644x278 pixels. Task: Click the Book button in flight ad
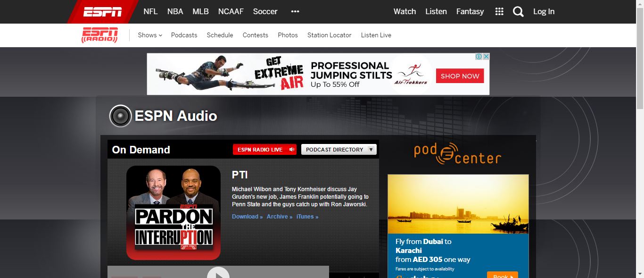point(503,275)
